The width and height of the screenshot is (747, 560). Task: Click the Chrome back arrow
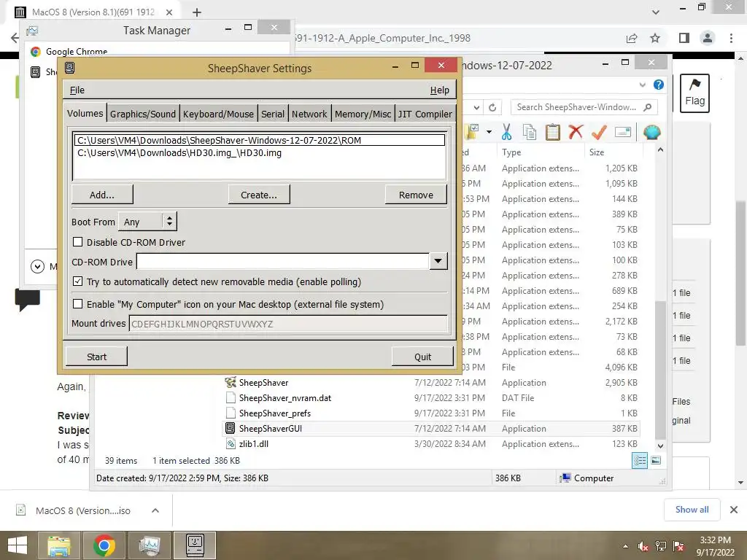pos(15,38)
